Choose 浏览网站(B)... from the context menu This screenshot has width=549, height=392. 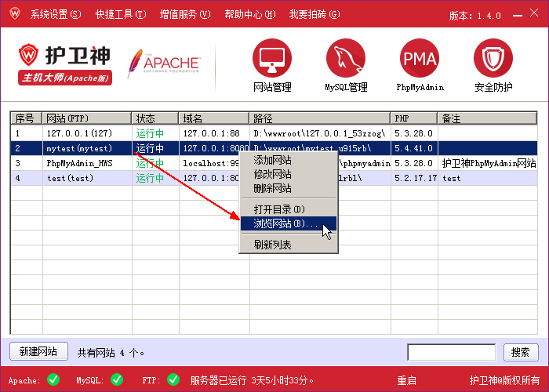pyautogui.click(x=288, y=223)
